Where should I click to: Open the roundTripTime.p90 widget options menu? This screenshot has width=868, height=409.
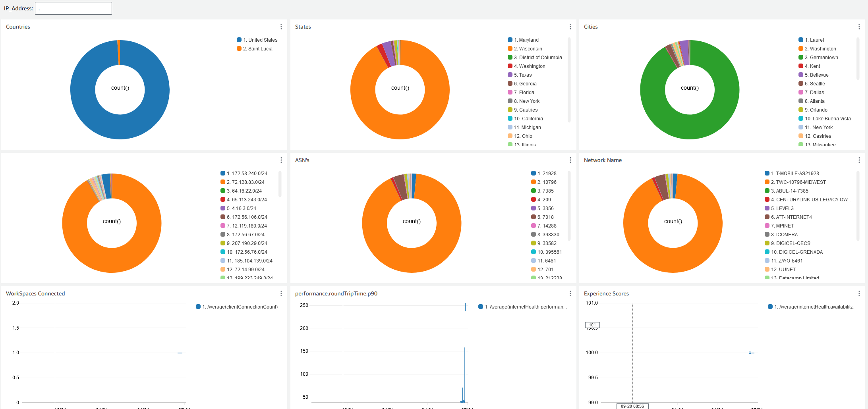pyautogui.click(x=570, y=293)
